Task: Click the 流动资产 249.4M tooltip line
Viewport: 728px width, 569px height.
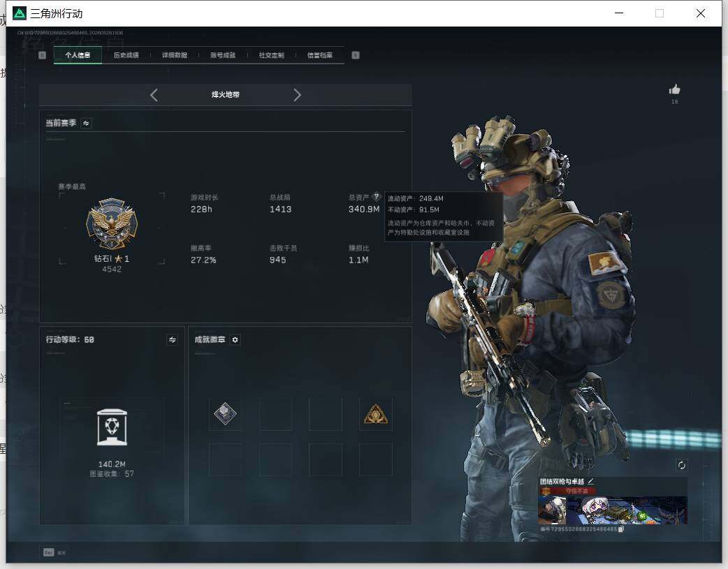Action: coord(416,199)
